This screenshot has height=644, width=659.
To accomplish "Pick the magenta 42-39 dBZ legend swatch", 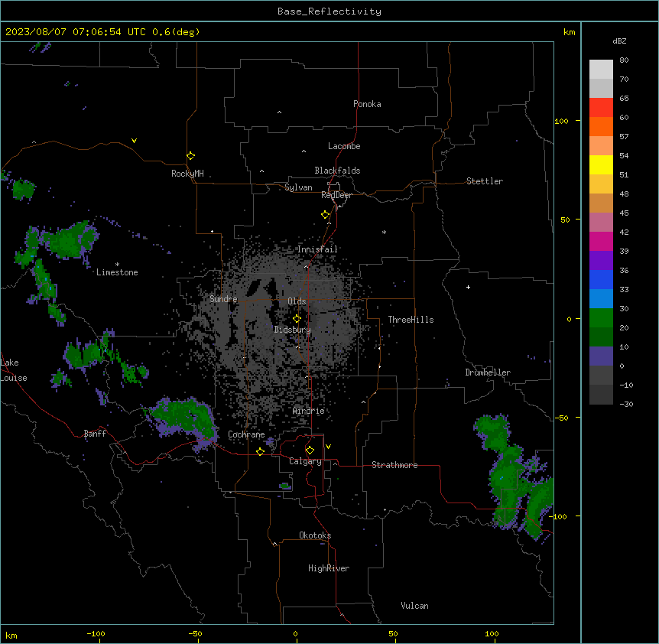I will pos(601,241).
